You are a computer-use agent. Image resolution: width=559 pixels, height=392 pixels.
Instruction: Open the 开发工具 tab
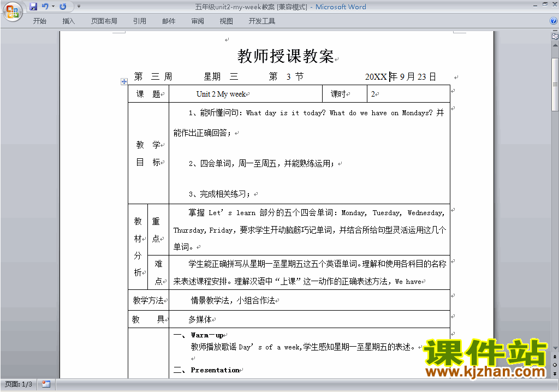[262, 21]
